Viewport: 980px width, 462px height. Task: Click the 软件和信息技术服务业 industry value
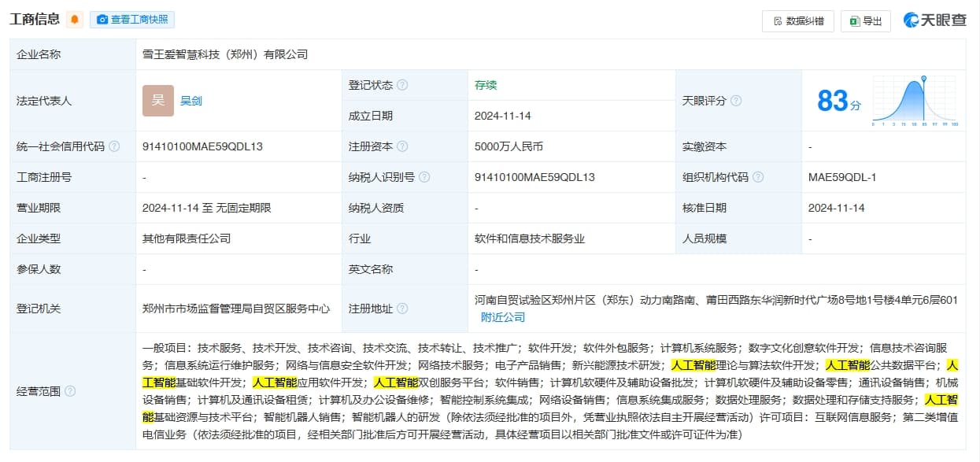(x=530, y=238)
